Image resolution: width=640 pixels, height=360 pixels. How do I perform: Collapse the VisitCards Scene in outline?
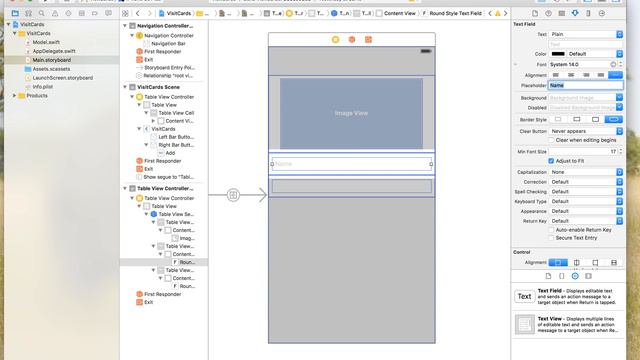coord(125,87)
